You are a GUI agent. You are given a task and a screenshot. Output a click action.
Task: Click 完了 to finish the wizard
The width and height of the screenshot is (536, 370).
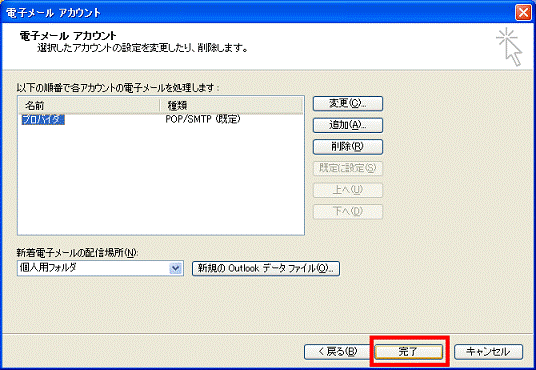point(408,351)
